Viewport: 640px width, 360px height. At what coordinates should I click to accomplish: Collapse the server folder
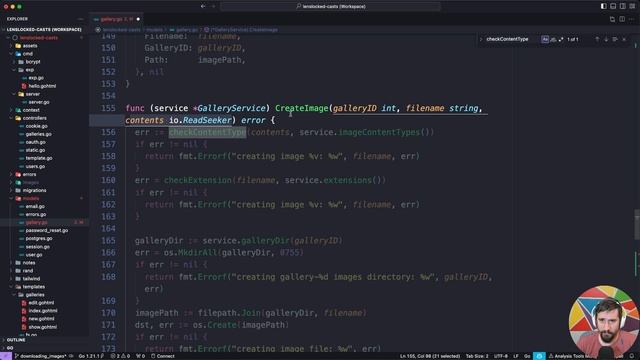[x=33, y=94]
